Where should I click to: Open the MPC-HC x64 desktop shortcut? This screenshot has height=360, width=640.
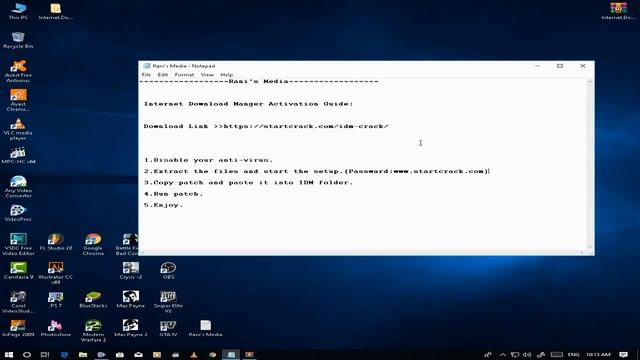click(18, 156)
